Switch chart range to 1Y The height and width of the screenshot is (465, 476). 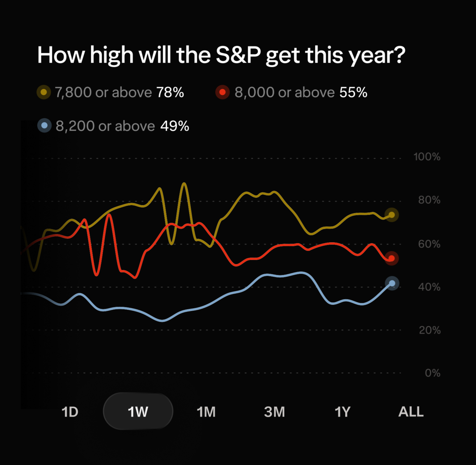pyautogui.click(x=342, y=412)
